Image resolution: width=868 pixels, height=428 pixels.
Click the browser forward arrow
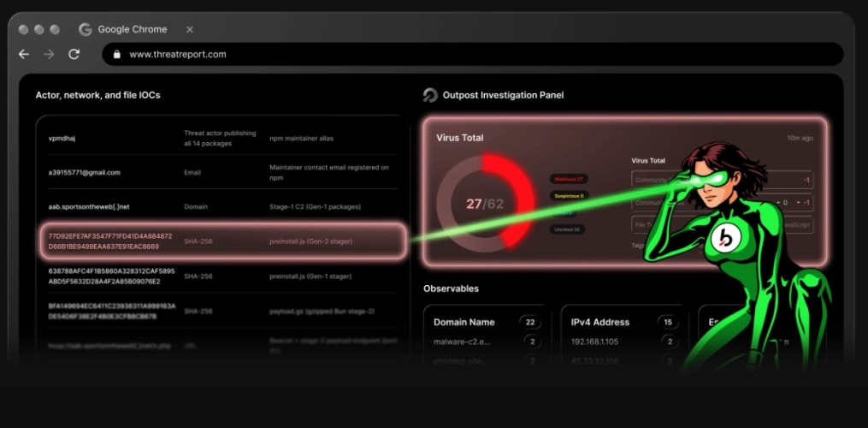pyautogui.click(x=50, y=54)
